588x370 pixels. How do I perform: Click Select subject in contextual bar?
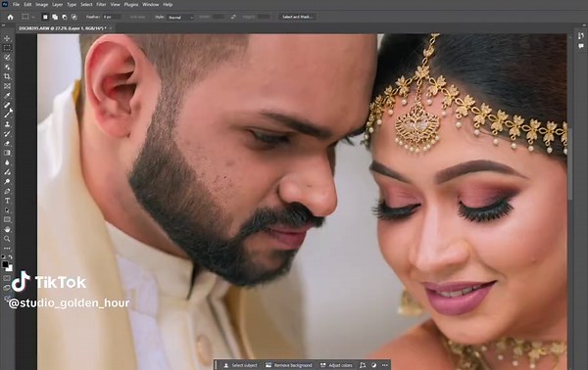click(240, 365)
